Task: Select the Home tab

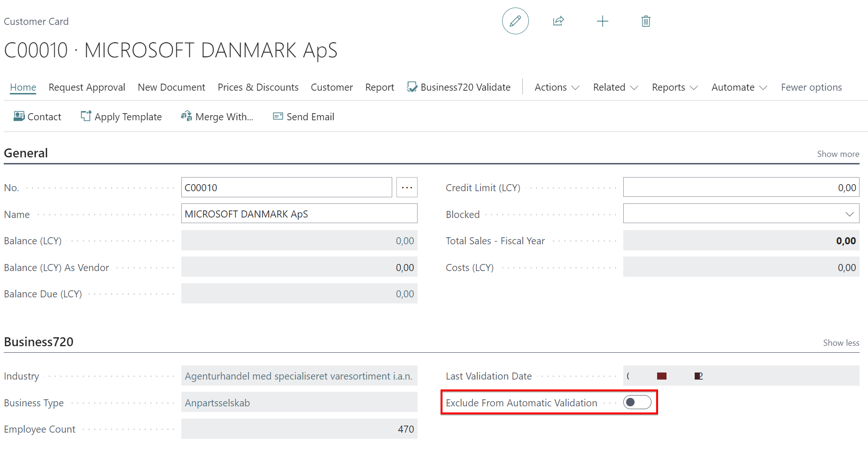Action: [x=23, y=87]
